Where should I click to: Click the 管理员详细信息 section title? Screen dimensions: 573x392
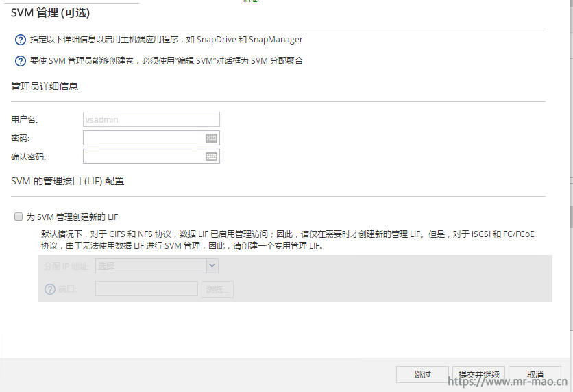tap(45, 86)
